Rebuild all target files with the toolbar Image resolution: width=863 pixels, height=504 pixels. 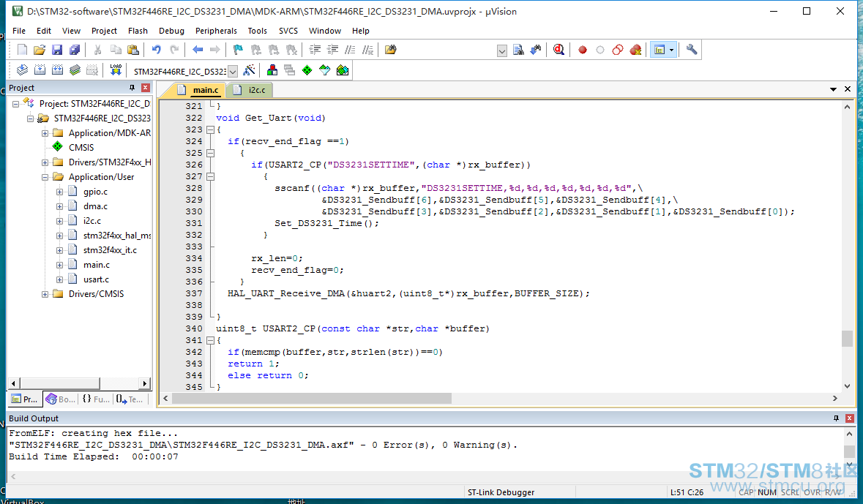point(57,70)
